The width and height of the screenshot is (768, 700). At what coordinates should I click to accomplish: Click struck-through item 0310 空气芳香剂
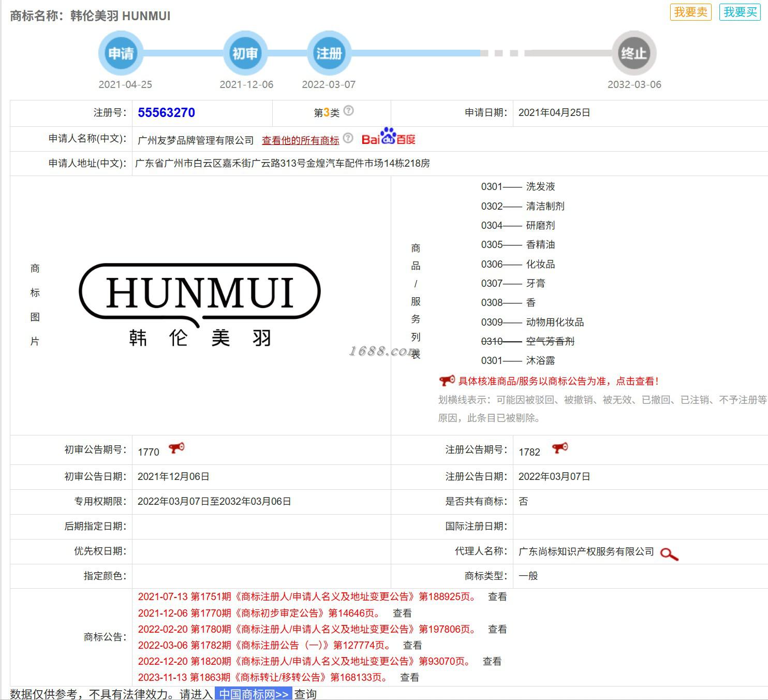click(x=528, y=341)
